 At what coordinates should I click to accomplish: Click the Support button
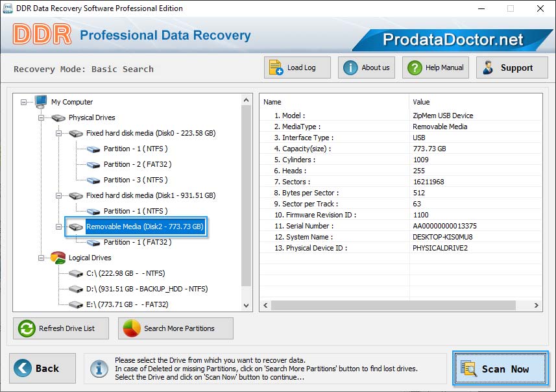click(x=512, y=67)
